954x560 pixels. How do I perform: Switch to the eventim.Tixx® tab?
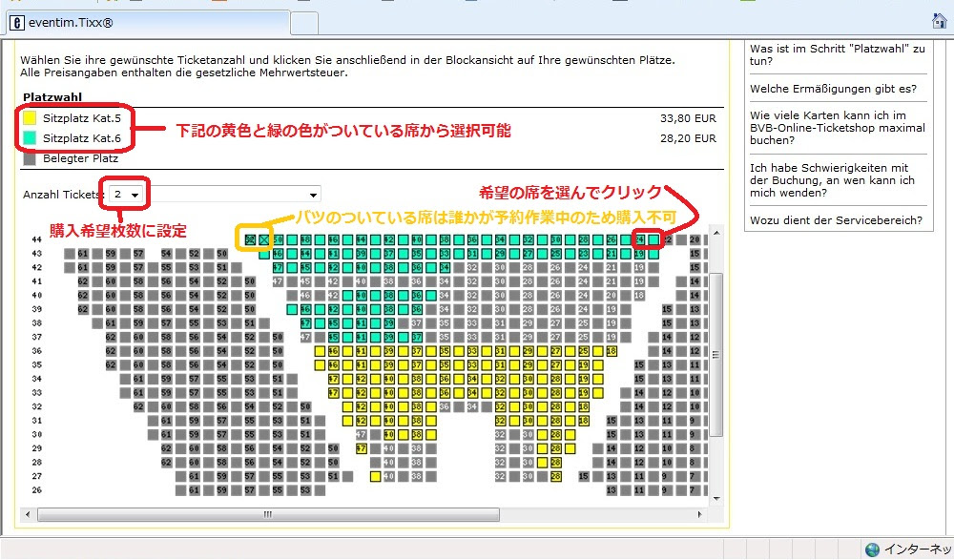[148, 23]
